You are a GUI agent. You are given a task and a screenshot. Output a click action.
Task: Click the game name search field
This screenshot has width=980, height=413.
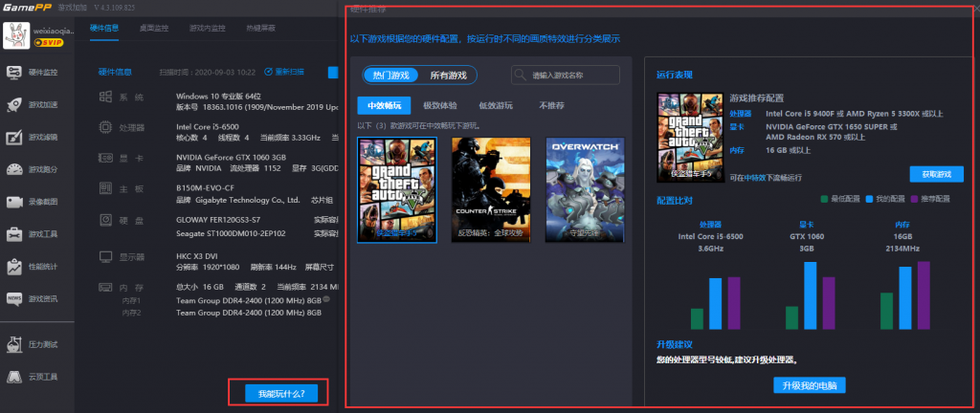click(x=566, y=75)
